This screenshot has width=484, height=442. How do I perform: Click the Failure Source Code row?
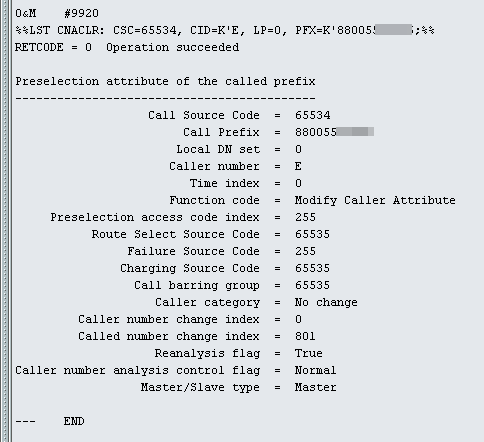coord(221,251)
